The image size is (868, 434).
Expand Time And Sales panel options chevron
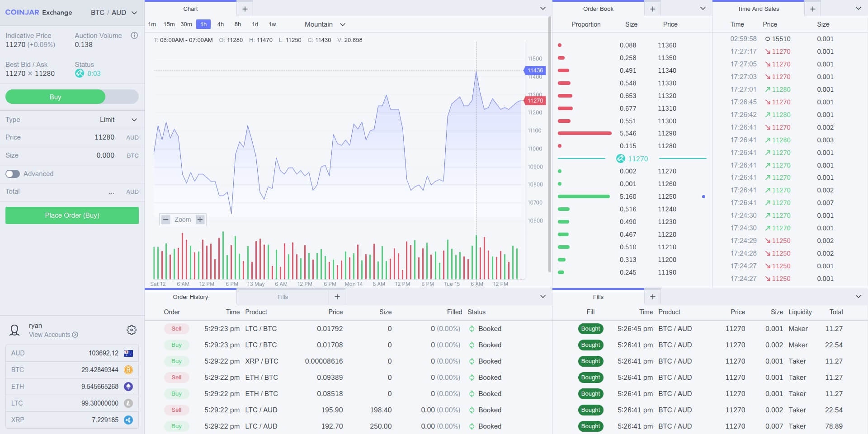point(858,9)
